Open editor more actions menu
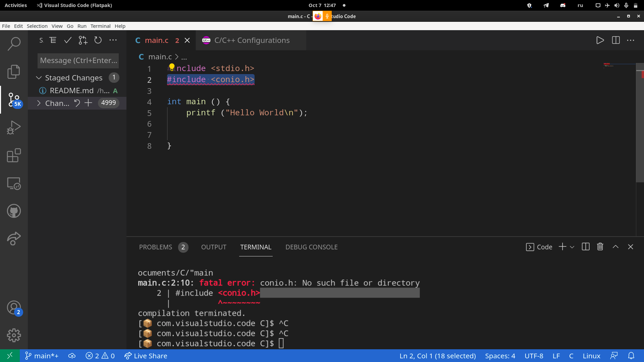This screenshot has width=644, height=362. pyautogui.click(x=631, y=40)
